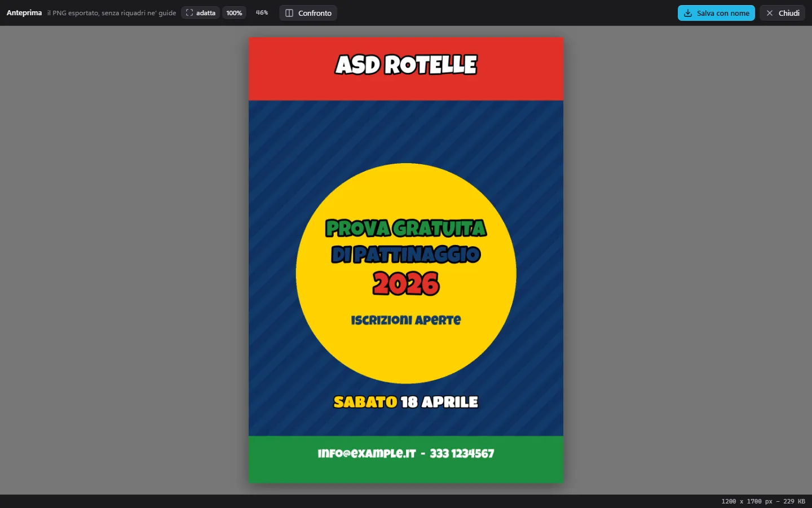Click the 'Anteprima' title label
Image resolution: width=812 pixels, height=508 pixels.
[24, 13]
